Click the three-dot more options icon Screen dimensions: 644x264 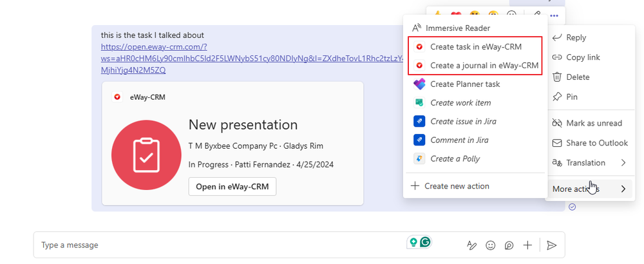pos(554,15)
